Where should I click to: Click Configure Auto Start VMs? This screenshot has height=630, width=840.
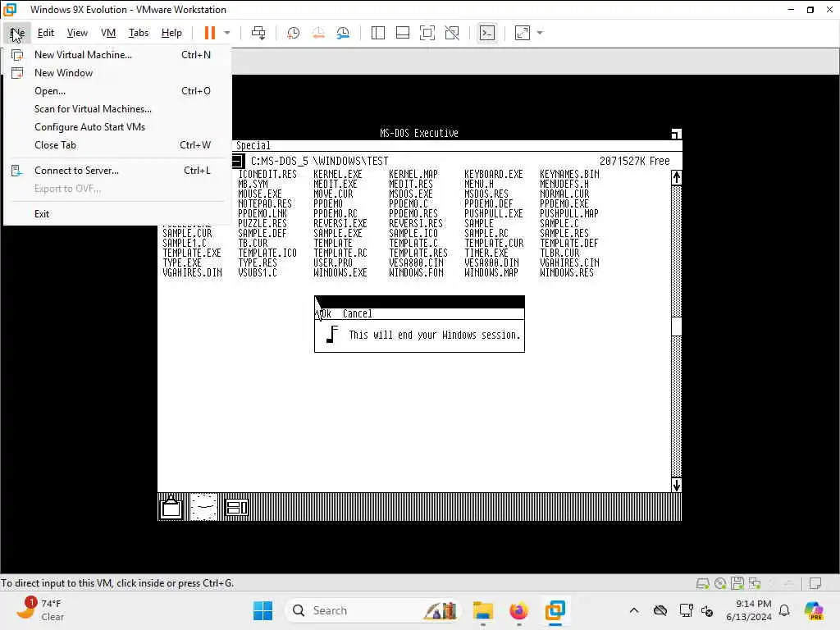click(x=118, y=127)
